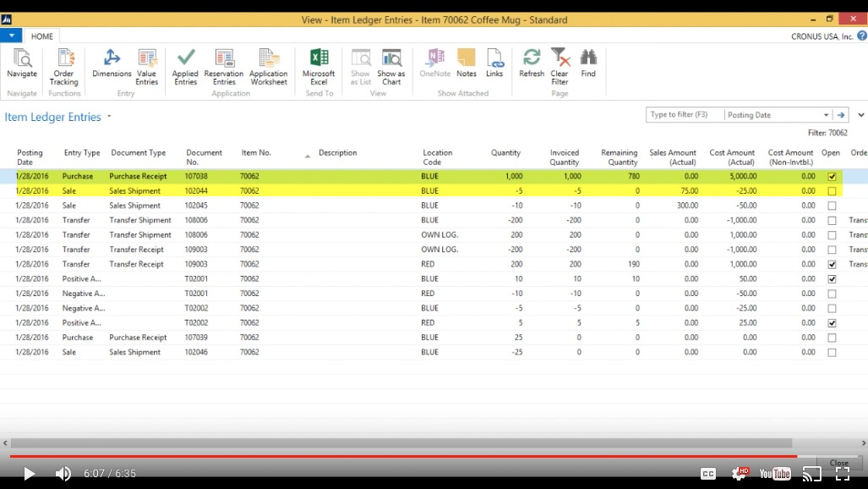The image size is (868, 489).
Task: Open Value Entries from the ribbon
Action: 147,66
